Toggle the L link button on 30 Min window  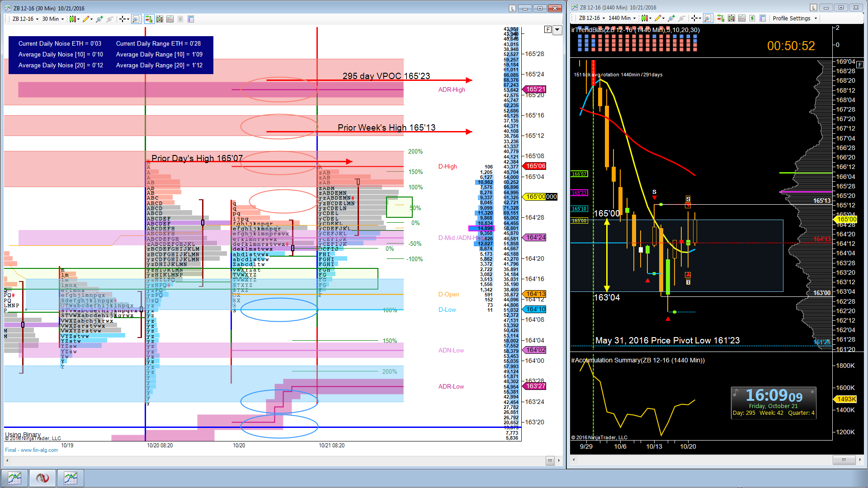[x=512, y=8]
